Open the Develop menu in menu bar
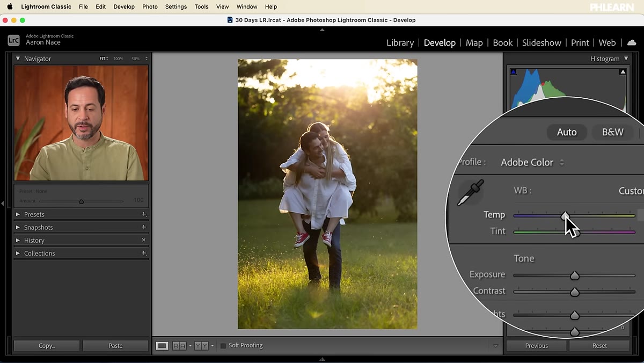Screen dimensions: 644x363 coord(124,6)
